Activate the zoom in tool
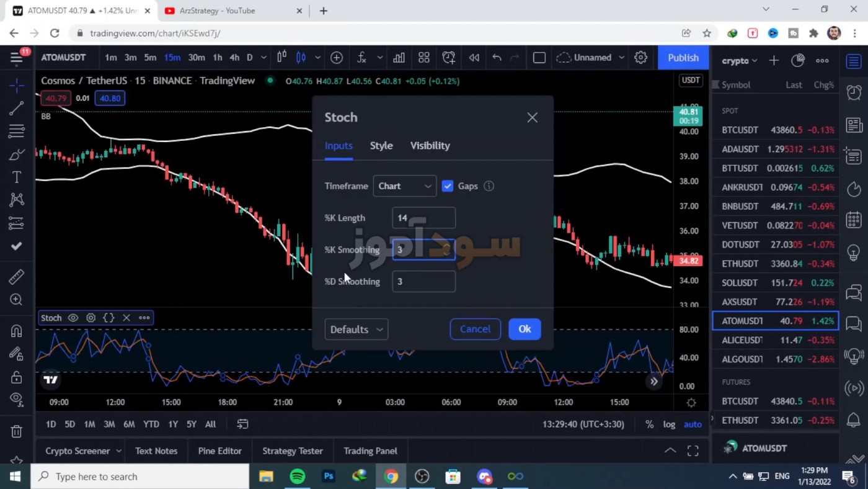The image size is (868, 489). [x=17, y=300]
